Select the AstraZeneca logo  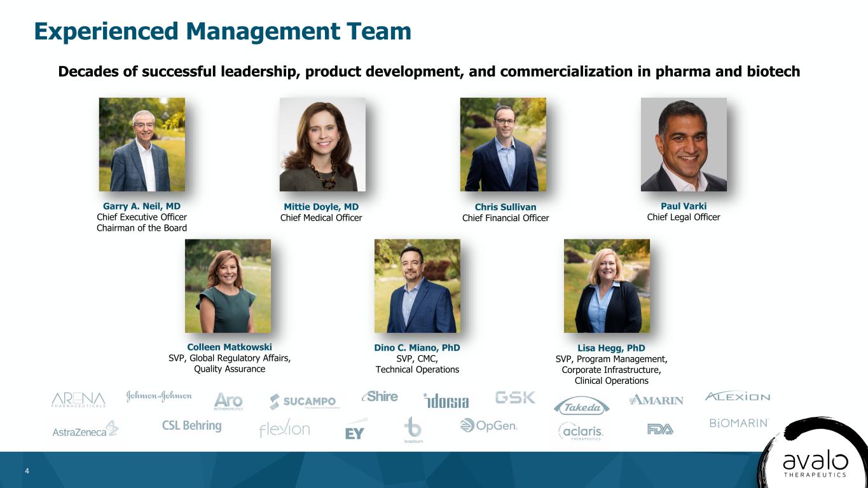85,429
